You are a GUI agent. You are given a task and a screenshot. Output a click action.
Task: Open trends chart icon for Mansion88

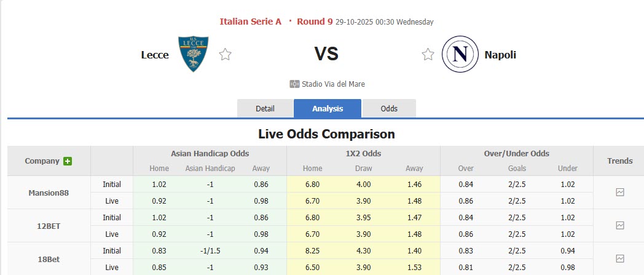(619, 193)
